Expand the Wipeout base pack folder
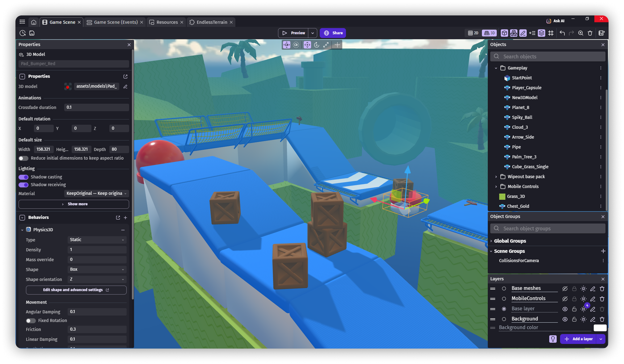 496,177
